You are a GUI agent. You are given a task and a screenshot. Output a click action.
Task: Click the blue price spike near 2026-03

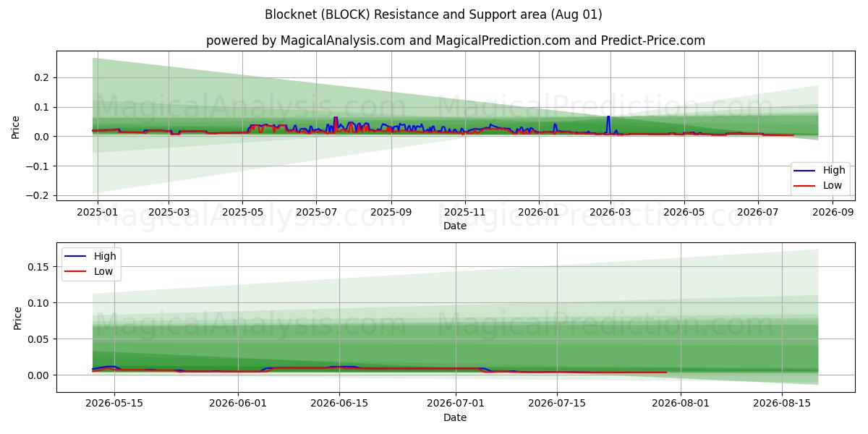coord(608,124)
